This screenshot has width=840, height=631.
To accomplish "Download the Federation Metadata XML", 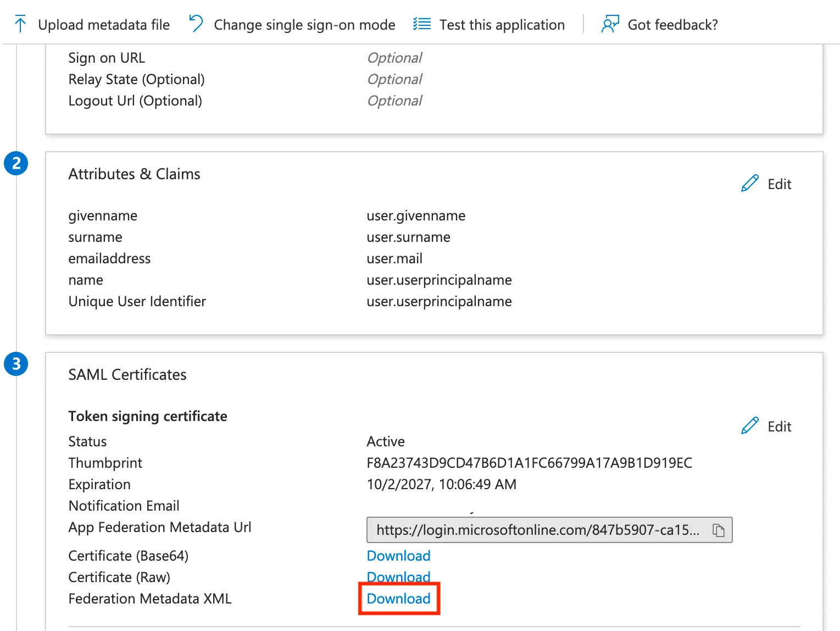I will coord(398,599).
